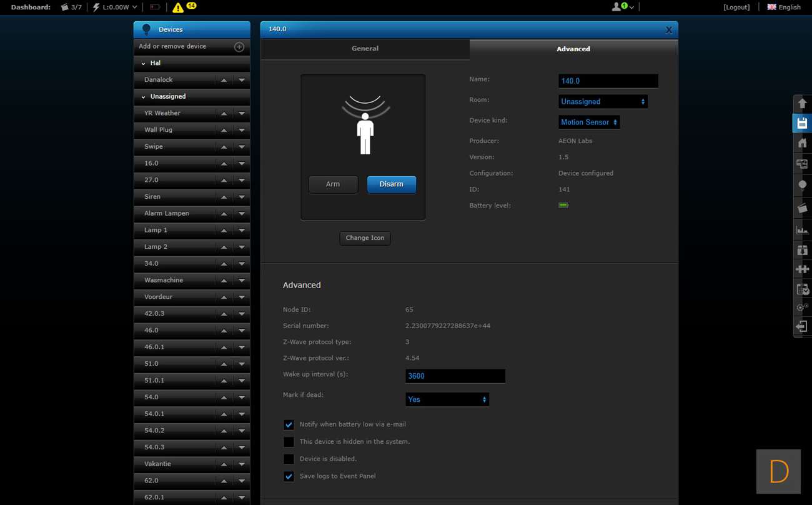
Task: Click the plus icon to add a device
Action: 239,47
